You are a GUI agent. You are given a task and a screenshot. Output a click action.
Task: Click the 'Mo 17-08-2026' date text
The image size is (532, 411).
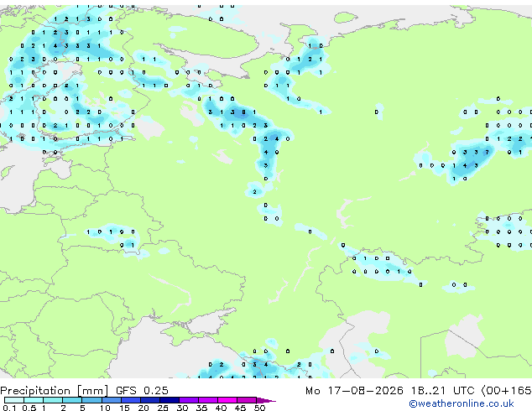[354, 391]
